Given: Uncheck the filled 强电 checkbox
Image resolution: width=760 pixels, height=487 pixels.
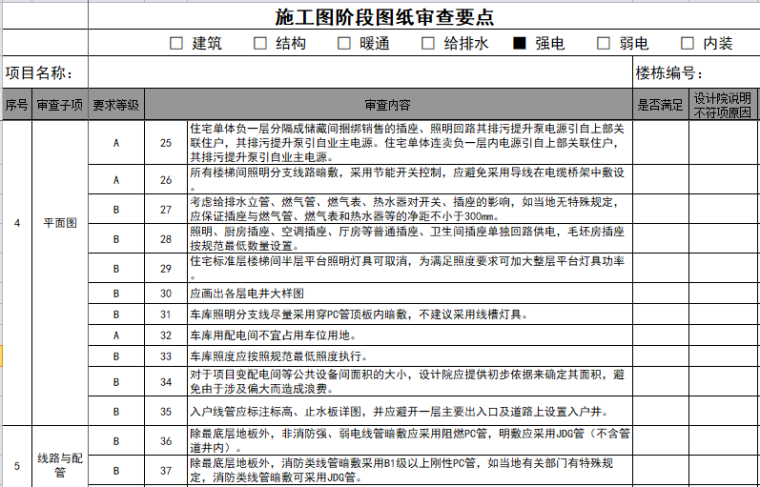Looking at the screenshot, I should (x=519, y=43).
